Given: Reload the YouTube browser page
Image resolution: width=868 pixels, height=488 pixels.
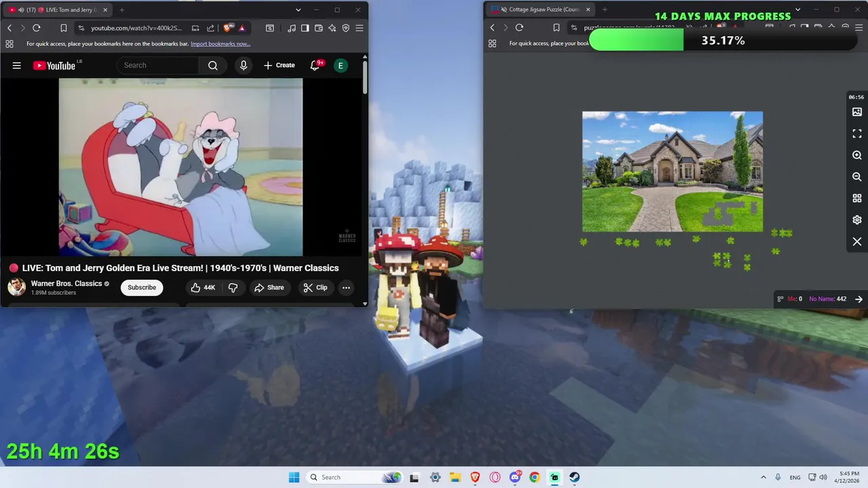Looking at the screenshot, I should [x=37, y=28].
